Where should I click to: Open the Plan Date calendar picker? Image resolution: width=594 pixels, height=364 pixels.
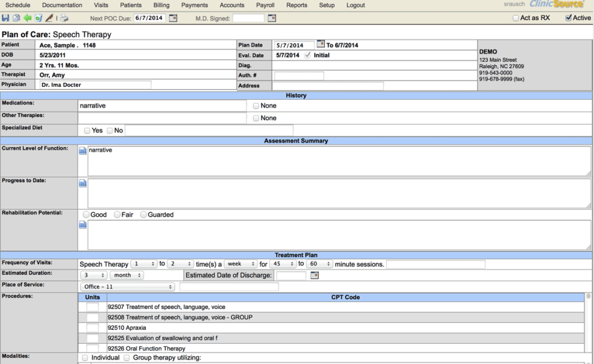coord(320,44)
